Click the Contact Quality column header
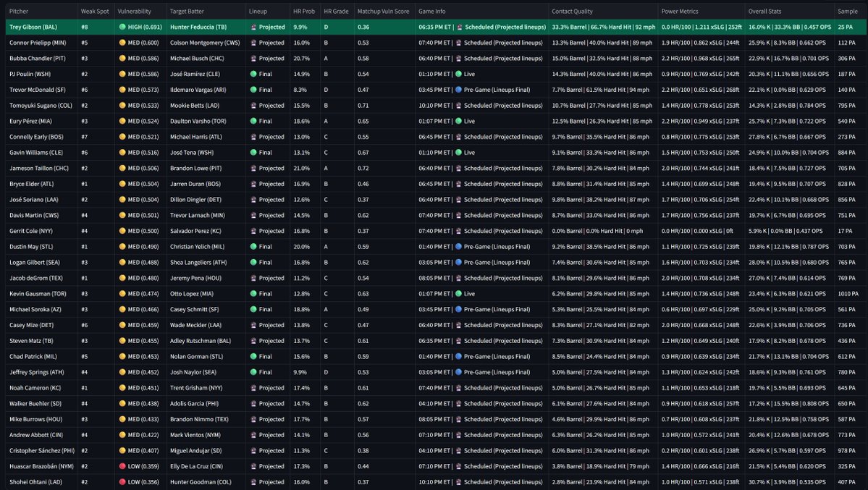 572,11
